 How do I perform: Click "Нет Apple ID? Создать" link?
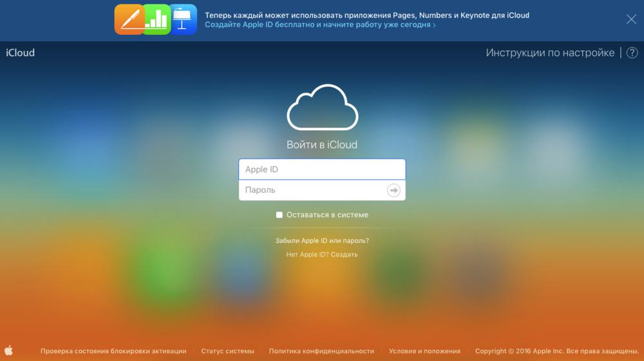tap(322, 255)
